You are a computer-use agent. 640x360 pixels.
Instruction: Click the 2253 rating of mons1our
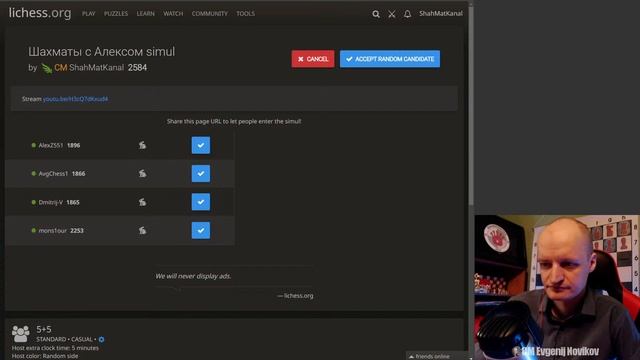coord(77,231)
